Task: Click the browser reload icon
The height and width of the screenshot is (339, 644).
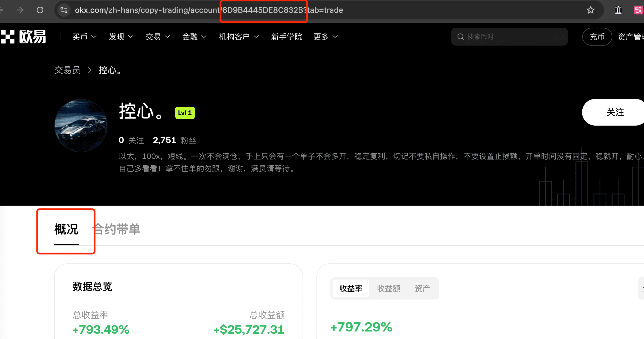Action: click(x=40, y=10)
